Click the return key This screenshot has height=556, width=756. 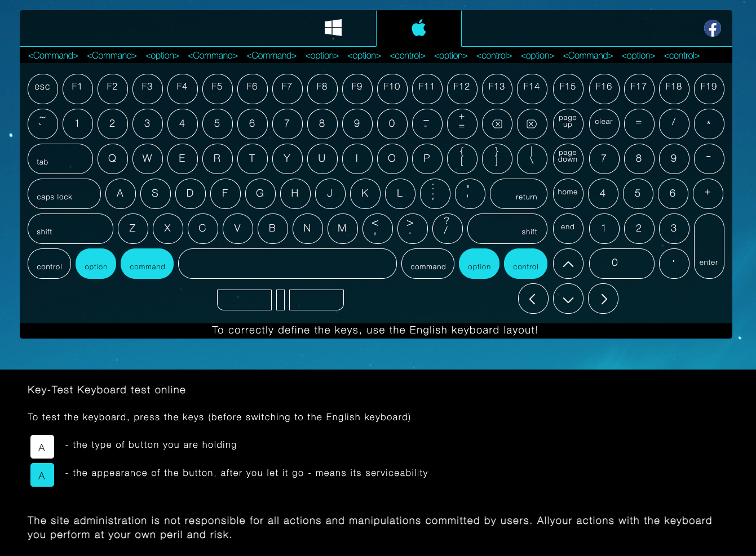[x=519, y=194]
